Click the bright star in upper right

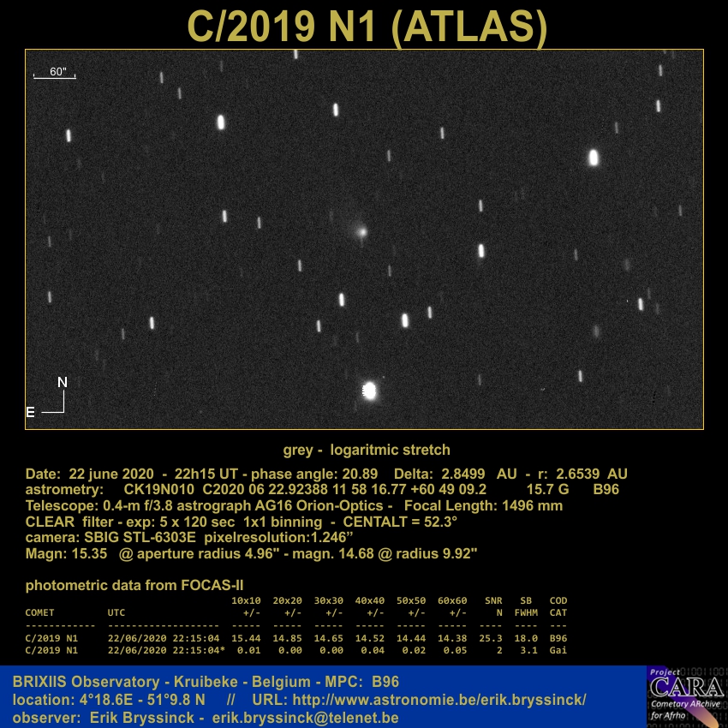(593, 158)
